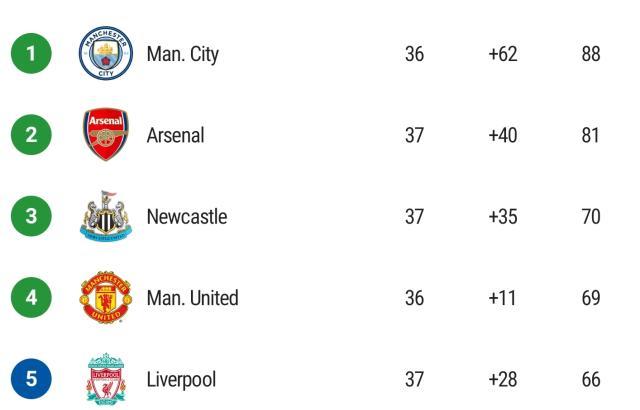Select Liverpool's 66 points value
This screenshot has height=410, width=640.
tap(591, 380)
